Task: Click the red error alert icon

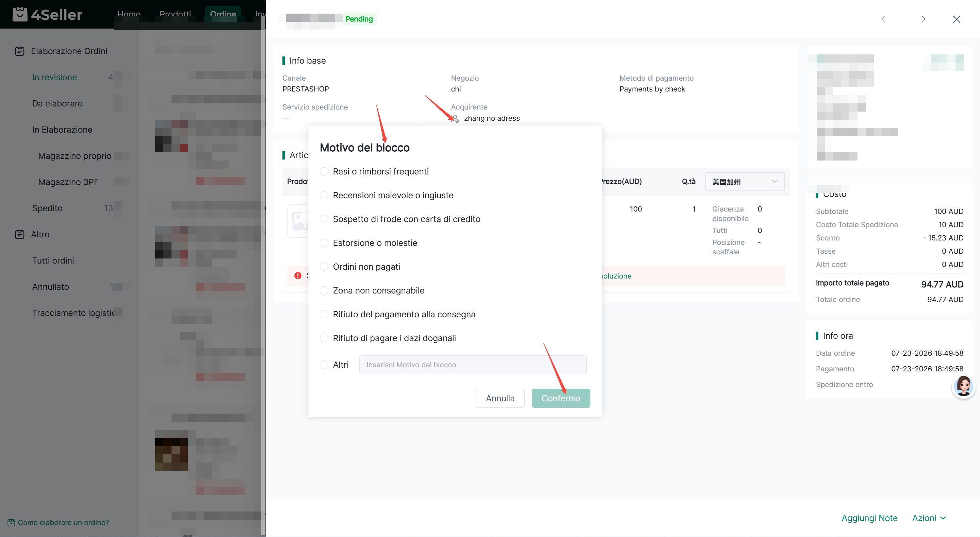Action: coord(298,276)
